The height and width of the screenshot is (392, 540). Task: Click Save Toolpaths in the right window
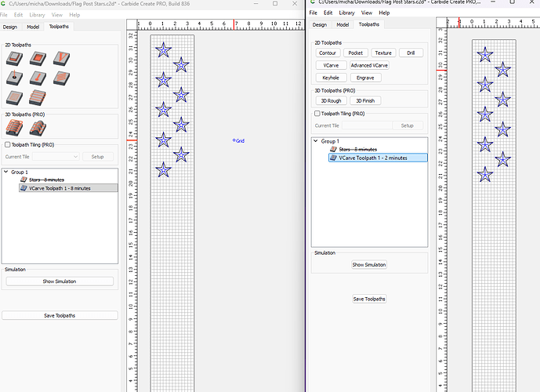click(x=369, y=299)
